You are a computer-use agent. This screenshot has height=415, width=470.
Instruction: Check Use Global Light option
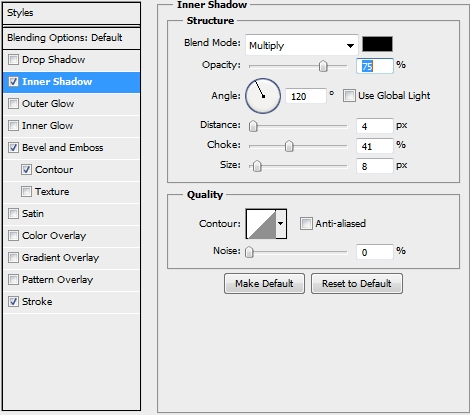pyautogui.click(x=349, y=96)
